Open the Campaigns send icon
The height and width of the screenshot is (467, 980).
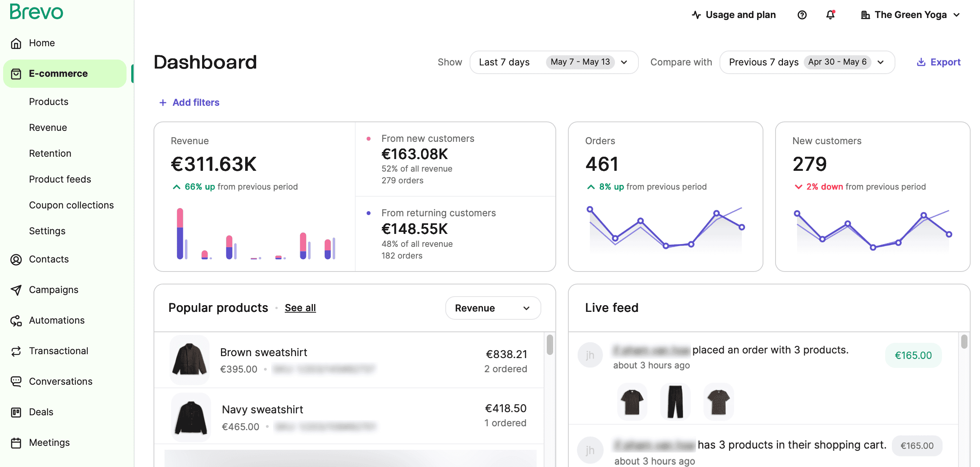(16, 290)
